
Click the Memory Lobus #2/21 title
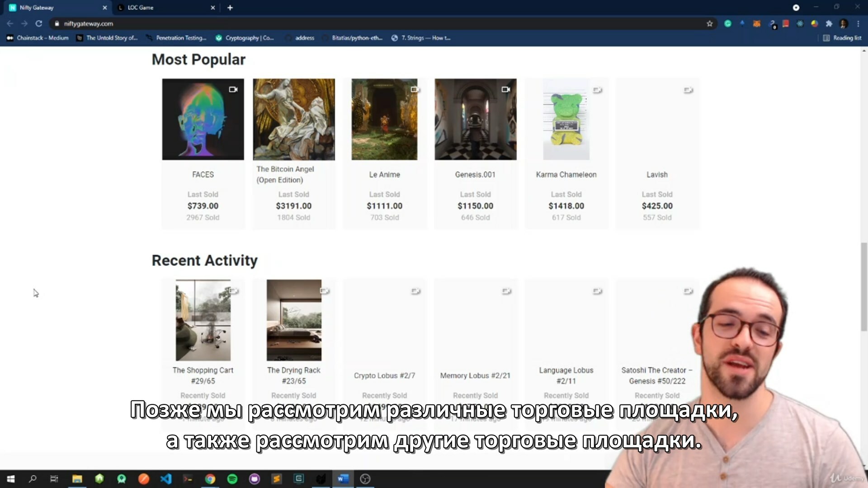pyautogui.click(x=476, y=375)
